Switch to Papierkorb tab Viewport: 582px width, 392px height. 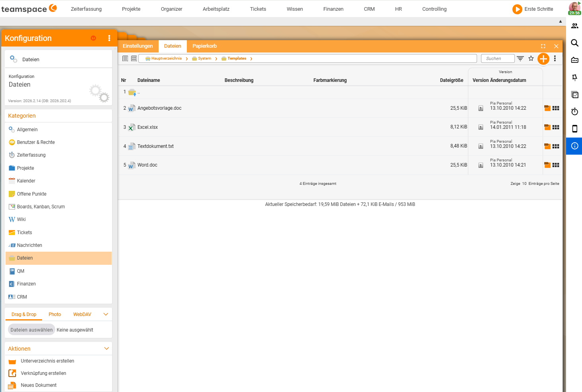point(205,46)
